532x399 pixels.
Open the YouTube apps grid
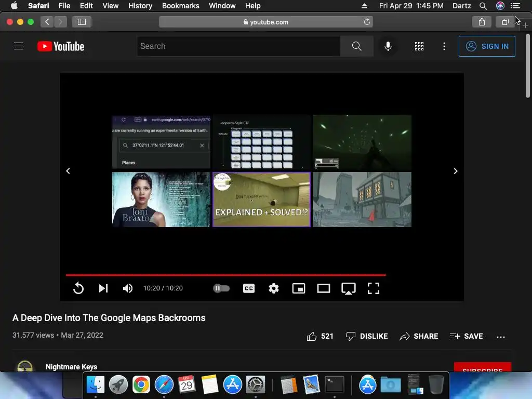pos(419,46)
